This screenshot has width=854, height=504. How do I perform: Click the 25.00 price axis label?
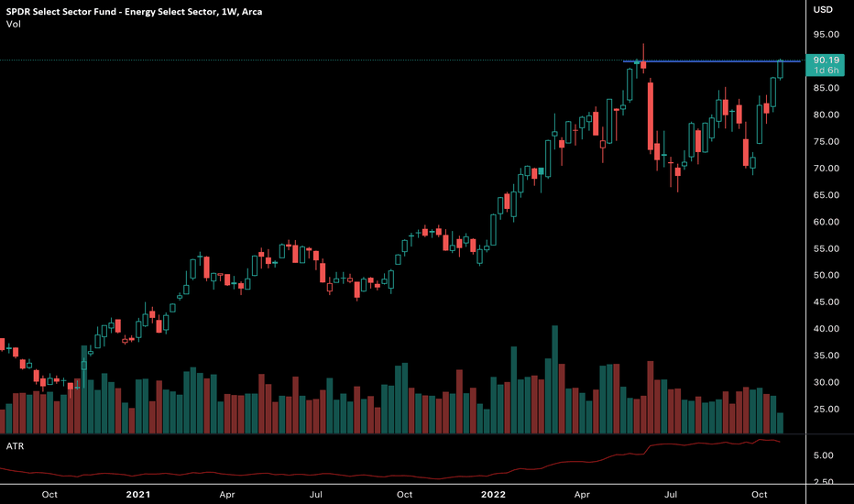click(x=827, y=410)
